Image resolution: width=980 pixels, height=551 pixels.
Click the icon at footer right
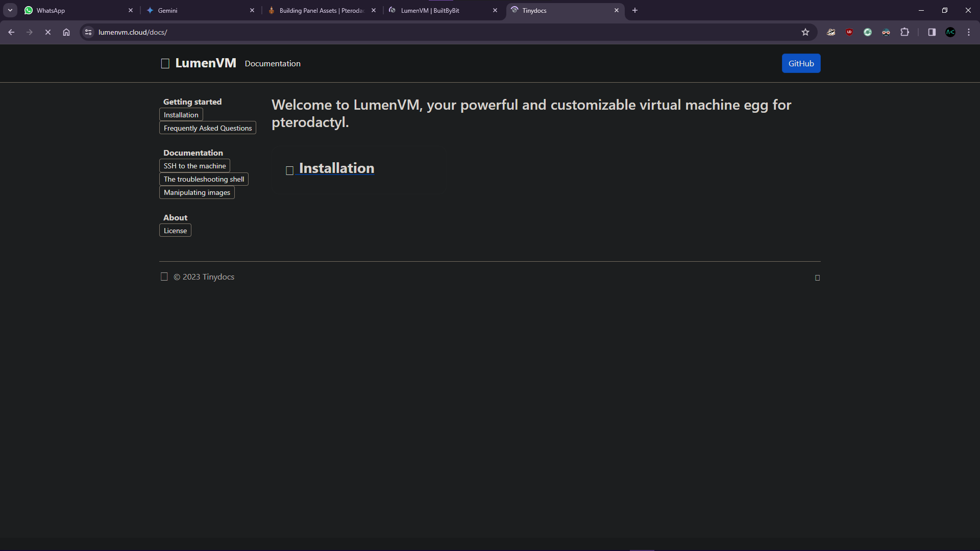pyautogui.click(x=817, y=278)
